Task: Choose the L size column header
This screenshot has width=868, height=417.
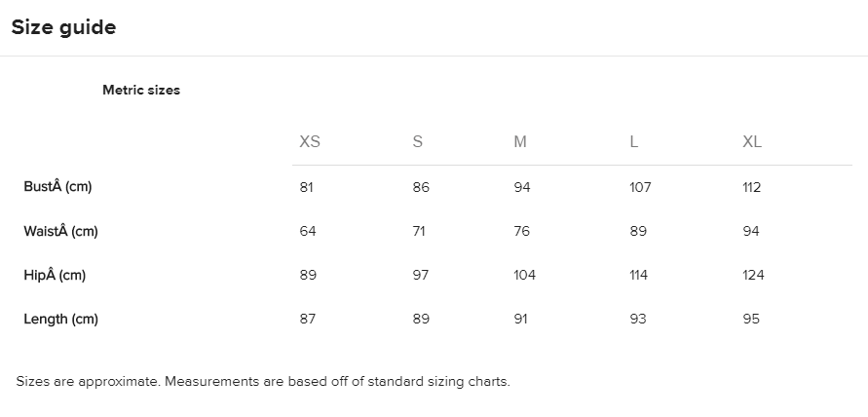Action: [634, 142]
